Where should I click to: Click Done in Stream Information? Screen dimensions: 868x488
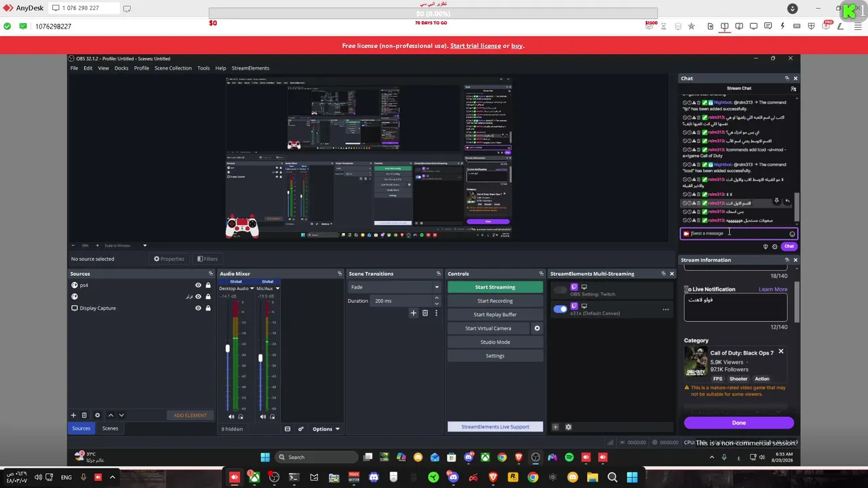(738, 423)
